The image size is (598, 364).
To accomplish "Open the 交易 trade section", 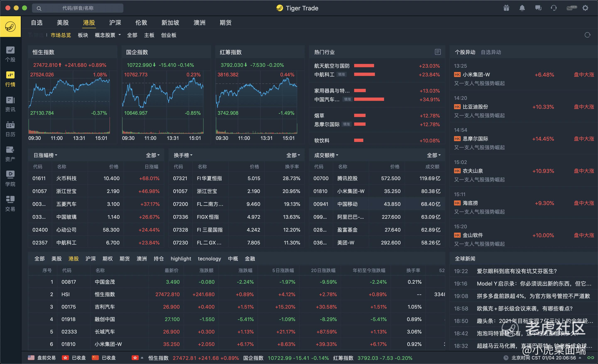I will click(10, 204).
